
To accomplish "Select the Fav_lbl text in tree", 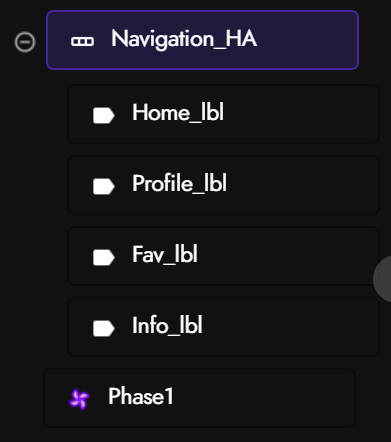I will coord(165,254).
